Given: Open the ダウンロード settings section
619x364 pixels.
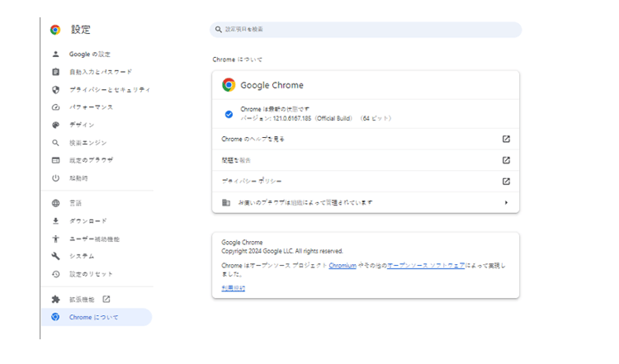Looking at the screenshot, I should pos(87,221).
